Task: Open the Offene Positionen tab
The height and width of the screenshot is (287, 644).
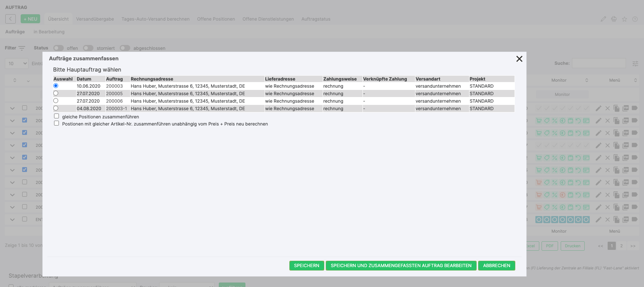Action: 216,19
